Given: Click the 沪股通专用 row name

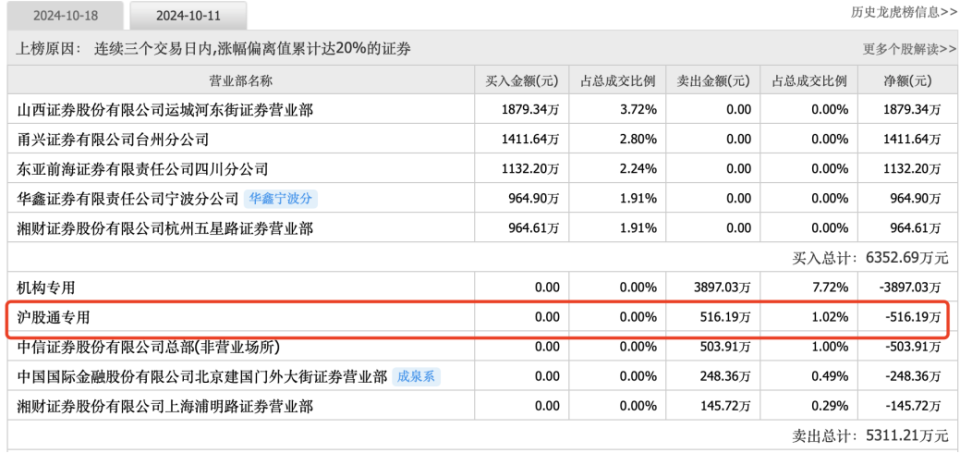Looking at the screenshot, I should pyautogui.click(x=54, y=318).
